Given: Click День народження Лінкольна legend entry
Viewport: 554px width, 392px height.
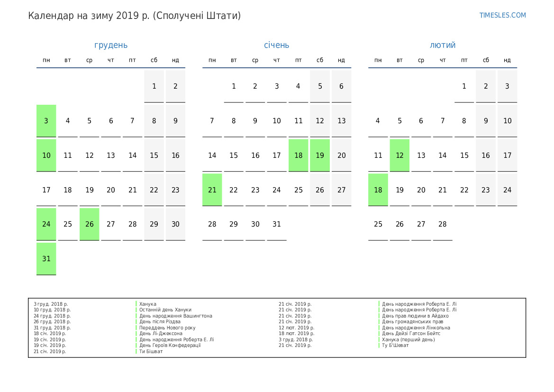Looking at the screenshot, I should point(416,328).
